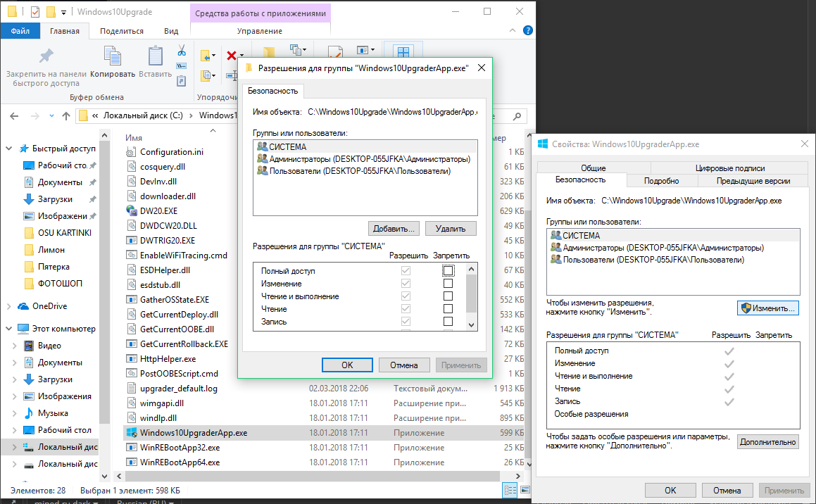816x504 pixels.
Task: Expand the Музыка tree node
Action: (15, 413)
